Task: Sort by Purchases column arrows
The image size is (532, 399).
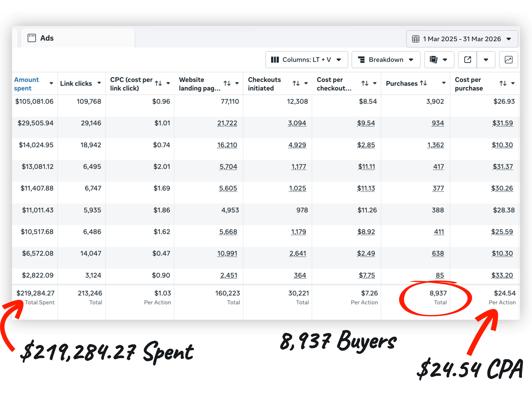Action: point(424,83)
